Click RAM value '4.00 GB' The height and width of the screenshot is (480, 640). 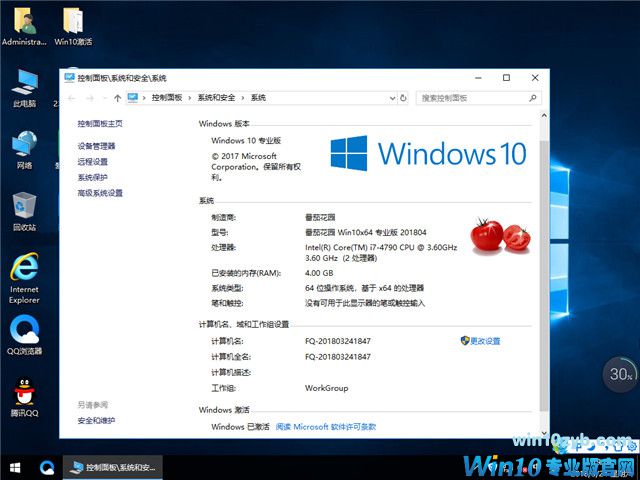pos(319,273)
